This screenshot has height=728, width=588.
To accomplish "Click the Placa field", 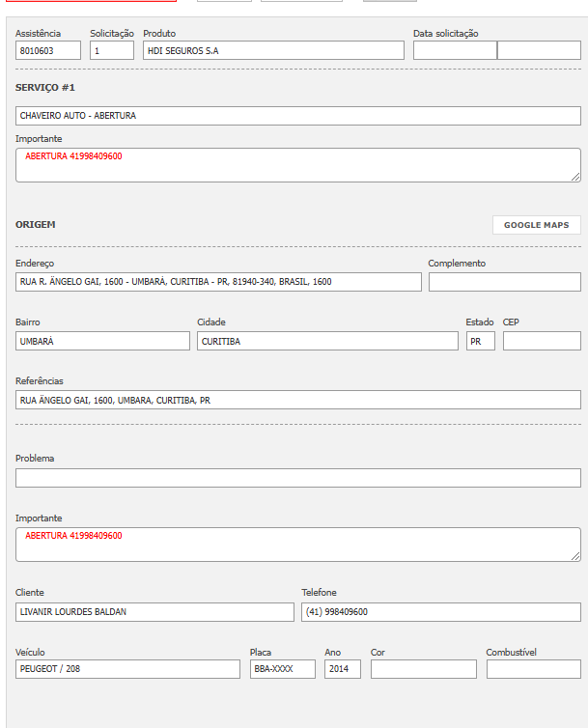I will [x=282, y=669].
